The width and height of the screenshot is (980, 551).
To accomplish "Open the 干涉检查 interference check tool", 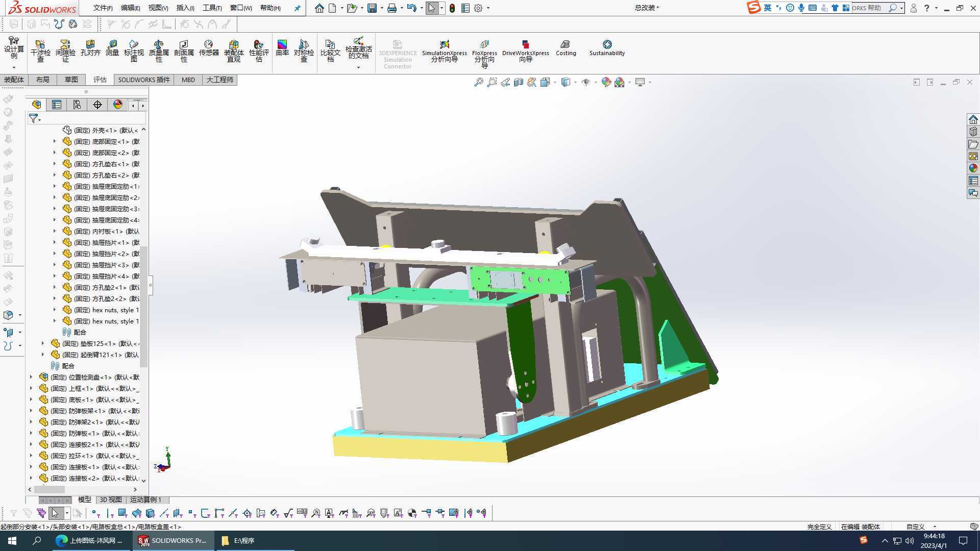I will click(40, 50).
